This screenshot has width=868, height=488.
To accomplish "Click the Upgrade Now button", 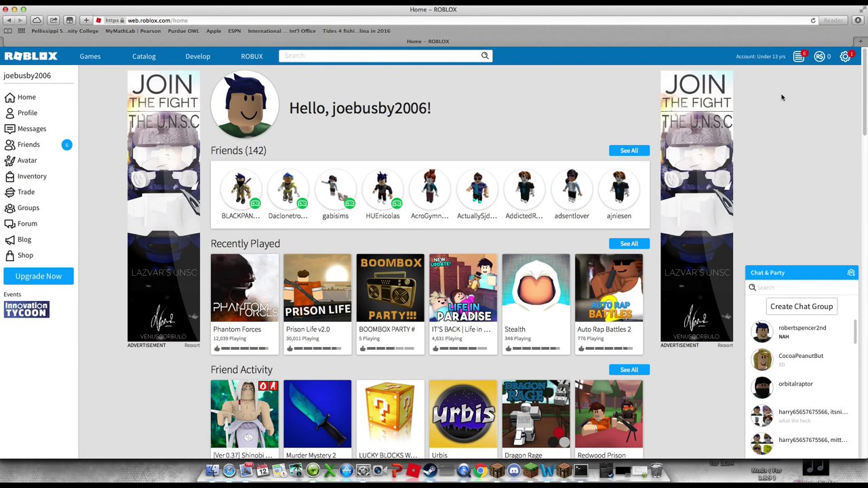I will [x=39, y=276].
